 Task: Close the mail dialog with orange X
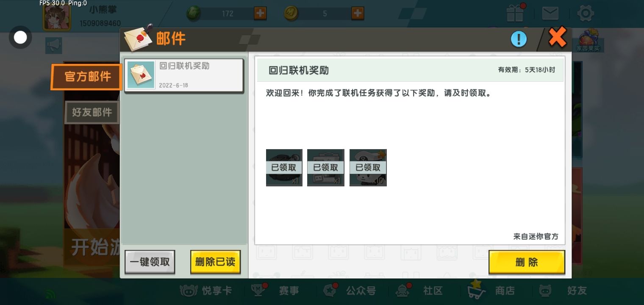tap(557, 38)
